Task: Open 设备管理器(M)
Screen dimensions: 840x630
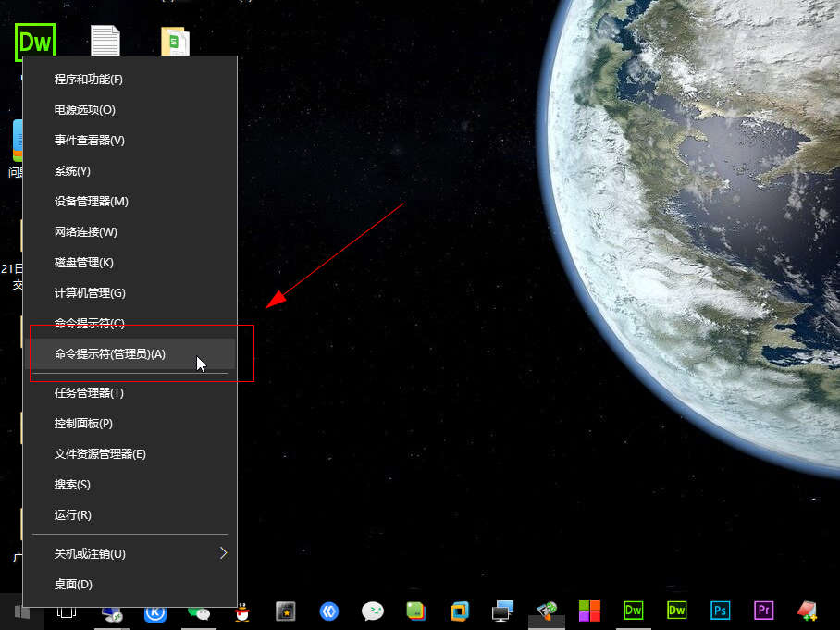Action: click(130, 202)
